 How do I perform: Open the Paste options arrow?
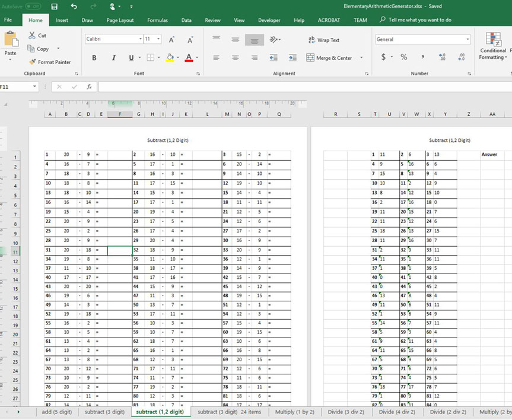pyautogui.click(x=10, y=59)
